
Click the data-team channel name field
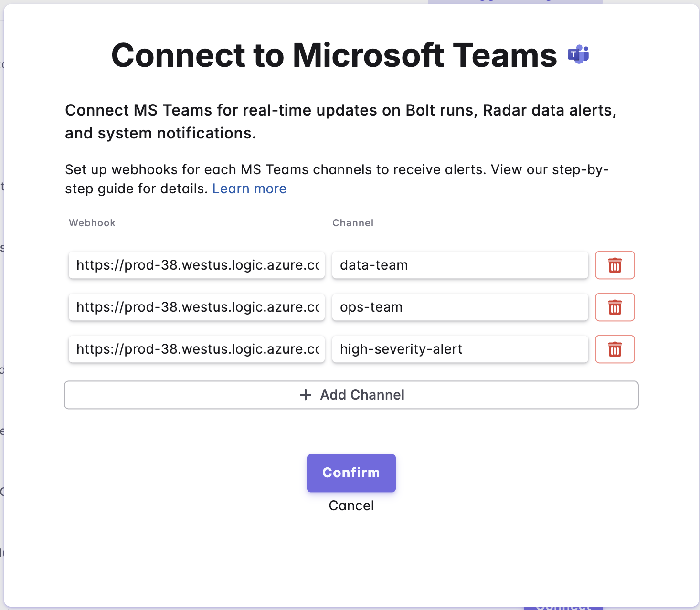click(460, 265)
